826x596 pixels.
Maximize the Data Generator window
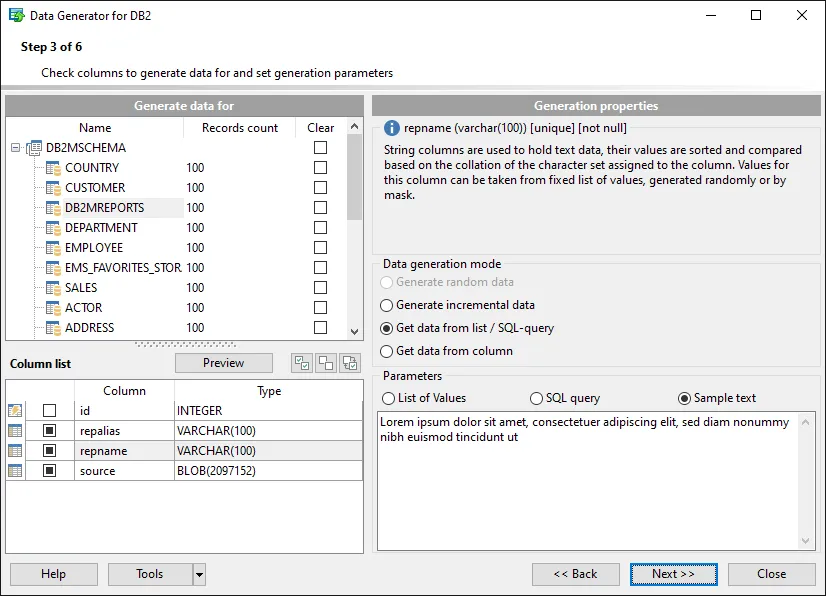point(756,15)
